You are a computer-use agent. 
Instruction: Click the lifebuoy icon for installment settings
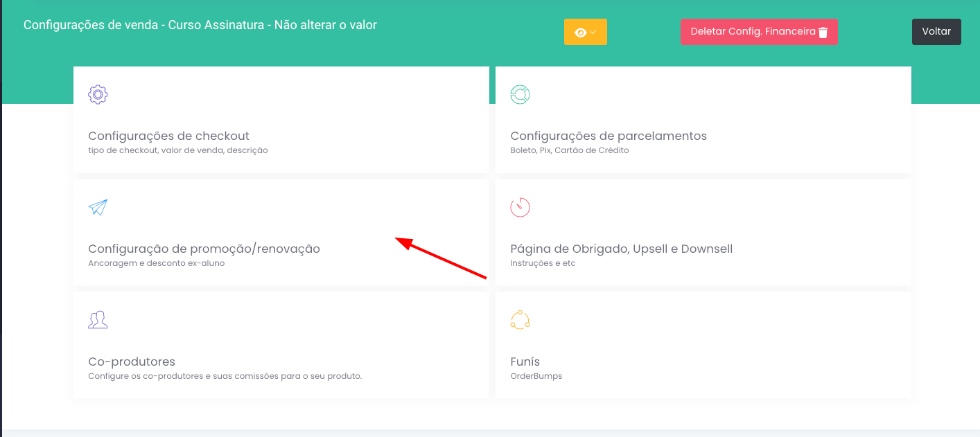click(x=520, y=94)
